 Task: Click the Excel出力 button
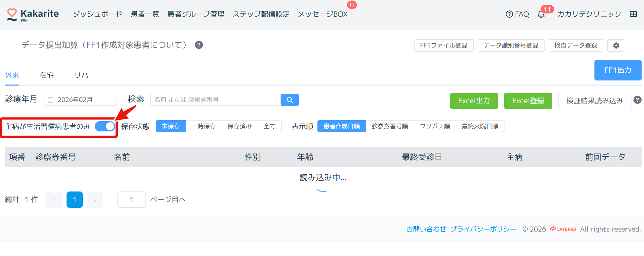pyautogui.click(x=474, y=101)
